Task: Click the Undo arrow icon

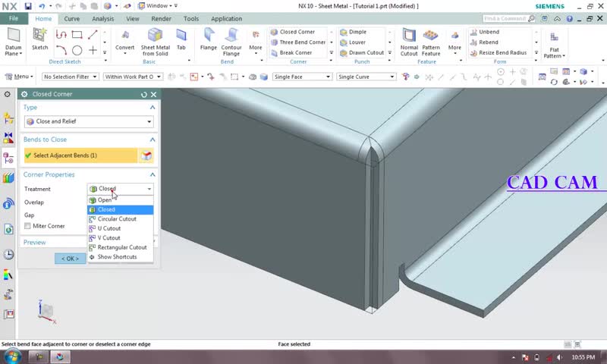Action: pyautogui.click(x=42, y=6)
